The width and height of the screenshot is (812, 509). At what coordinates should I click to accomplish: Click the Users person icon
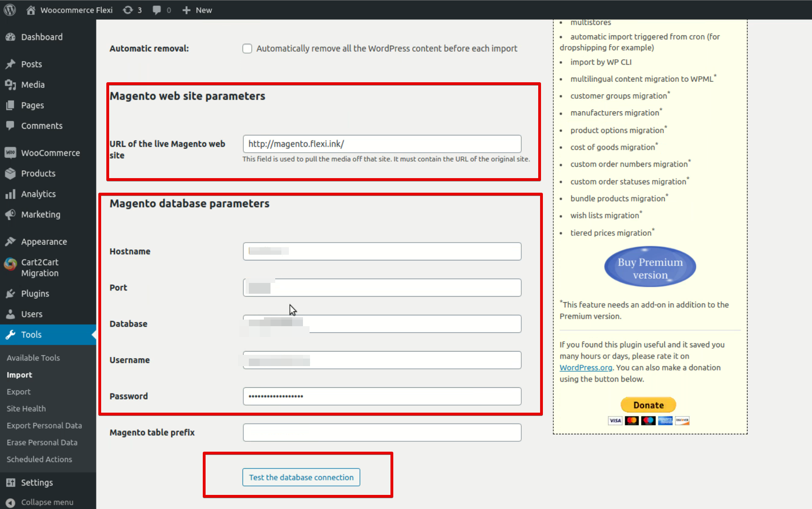tap(10, 314)
